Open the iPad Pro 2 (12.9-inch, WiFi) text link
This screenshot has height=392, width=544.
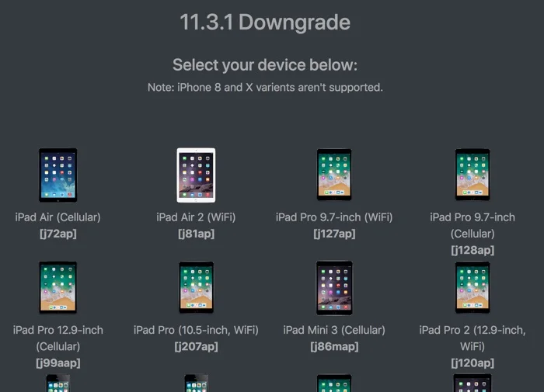(473, 338)
